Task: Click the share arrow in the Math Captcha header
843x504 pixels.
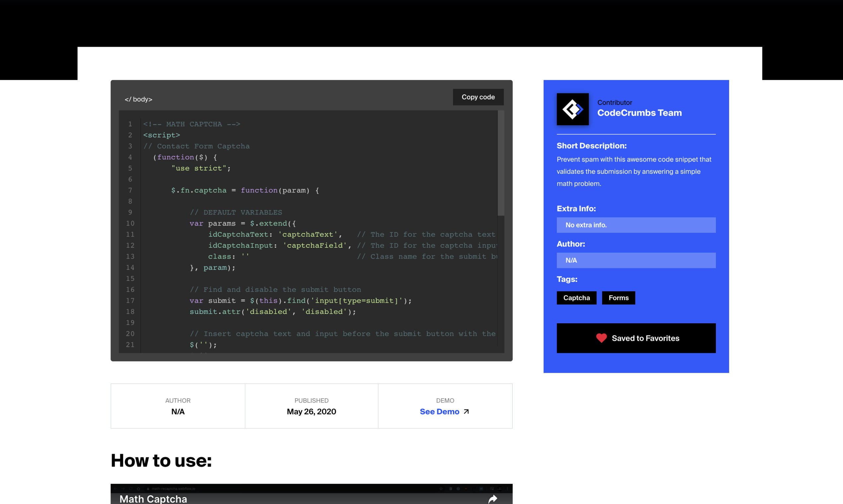Action: (x=493, y=499)
